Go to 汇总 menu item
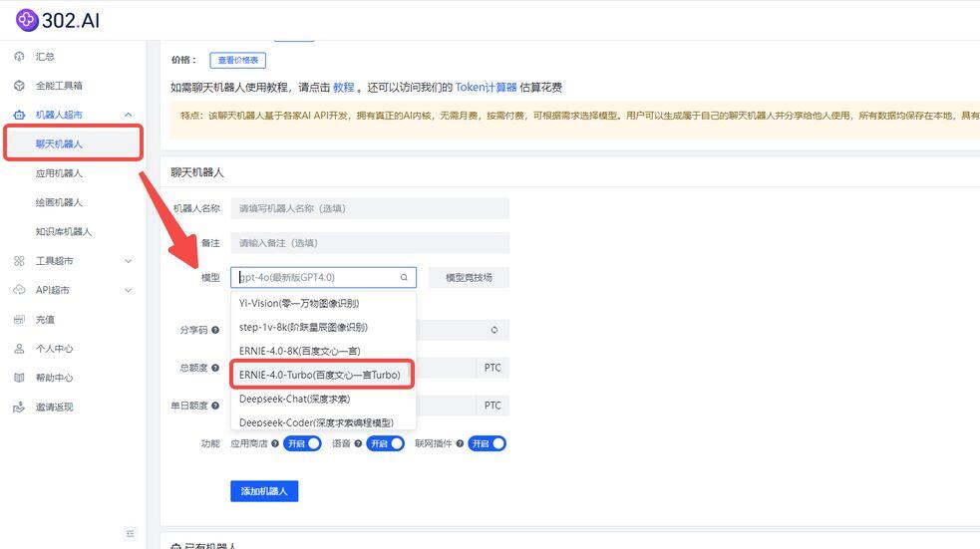The height and width of the screenshot is (549, 980). pyautogui.click(x=45, y=56)
